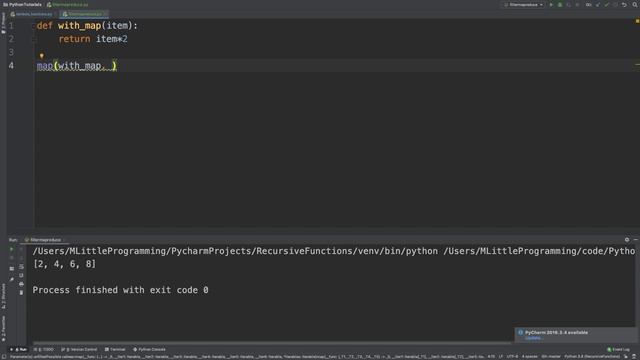
Task: Click 'Process finished with exit code 0' text
Action: [x=120, y=290]
